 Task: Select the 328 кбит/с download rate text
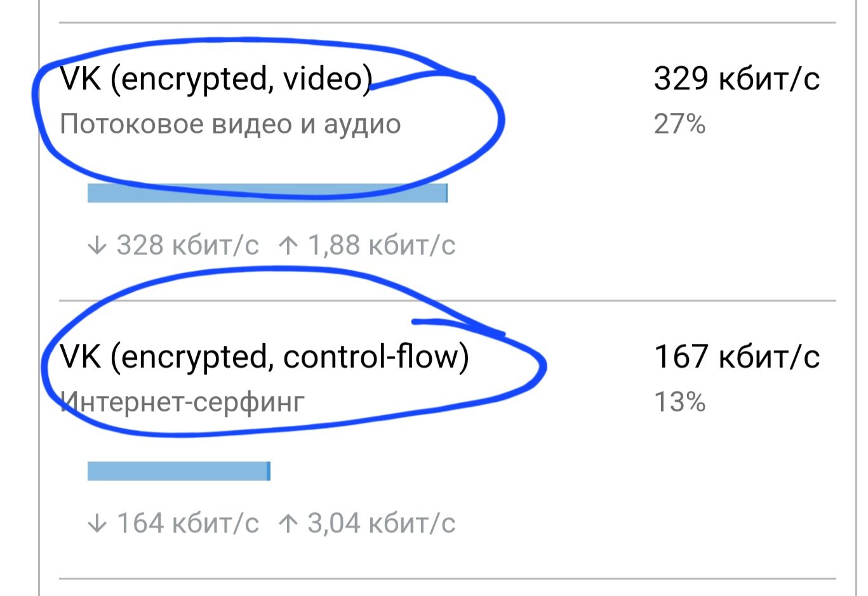pos(188,245)
